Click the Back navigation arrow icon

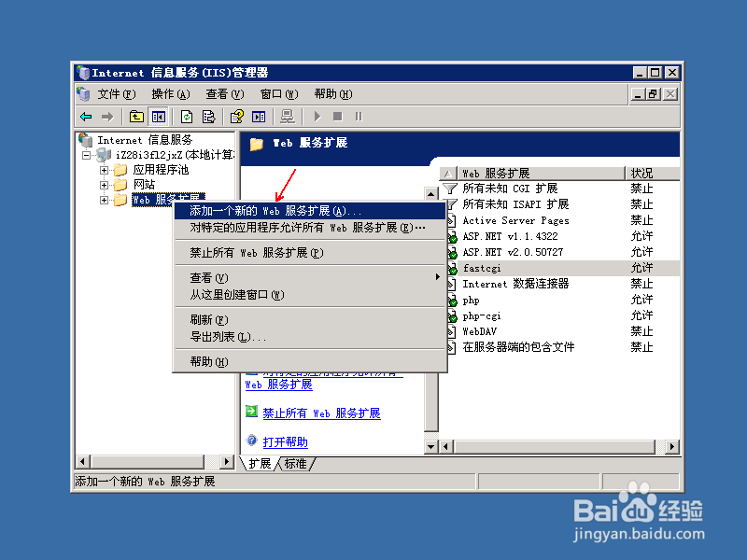point(87,116)
